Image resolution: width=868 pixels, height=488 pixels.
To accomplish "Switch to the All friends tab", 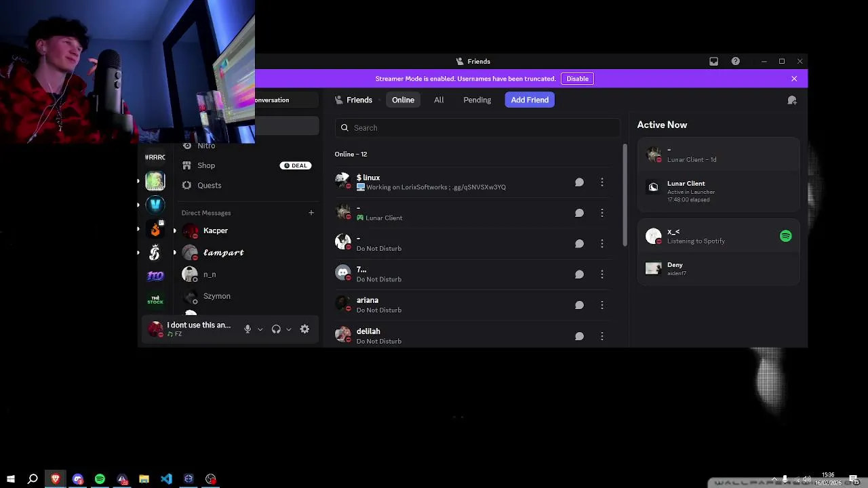I will point(439,100).
